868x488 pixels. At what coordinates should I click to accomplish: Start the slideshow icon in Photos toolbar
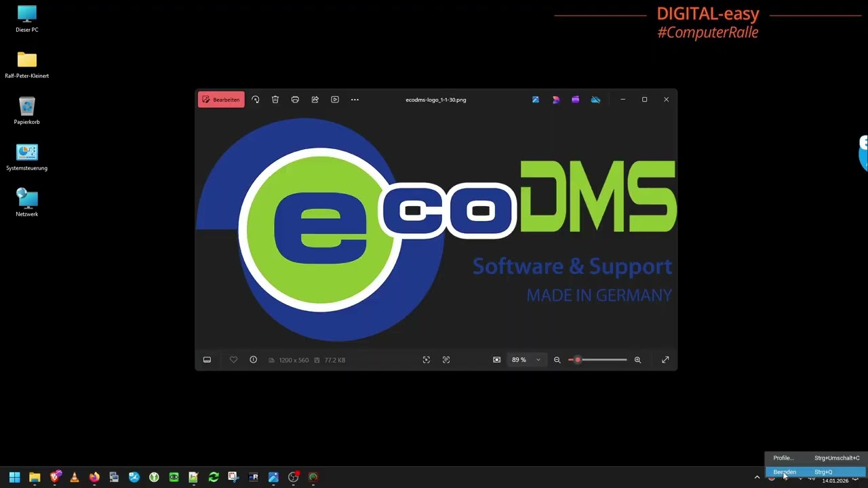point(335,100)
